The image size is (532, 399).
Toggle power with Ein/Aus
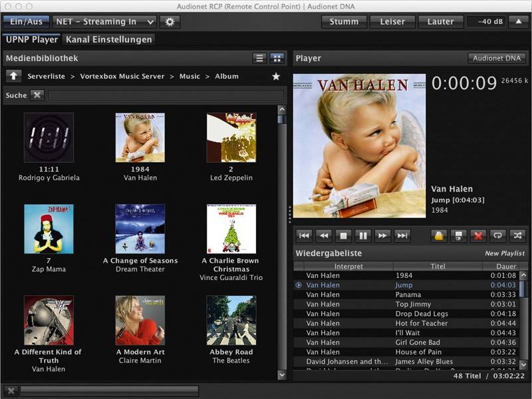click(x=26, y=22)
